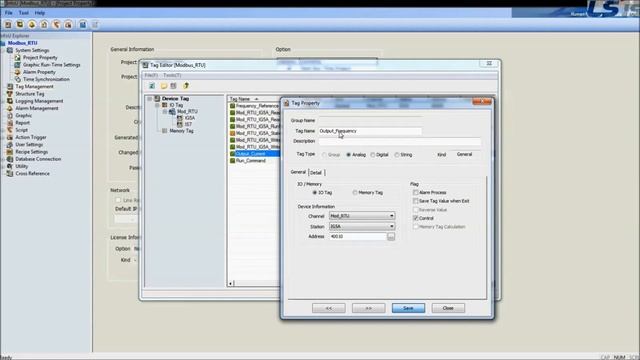Click the Alarm Management icon in explorer
640x360 pixels.
(10, 108)
